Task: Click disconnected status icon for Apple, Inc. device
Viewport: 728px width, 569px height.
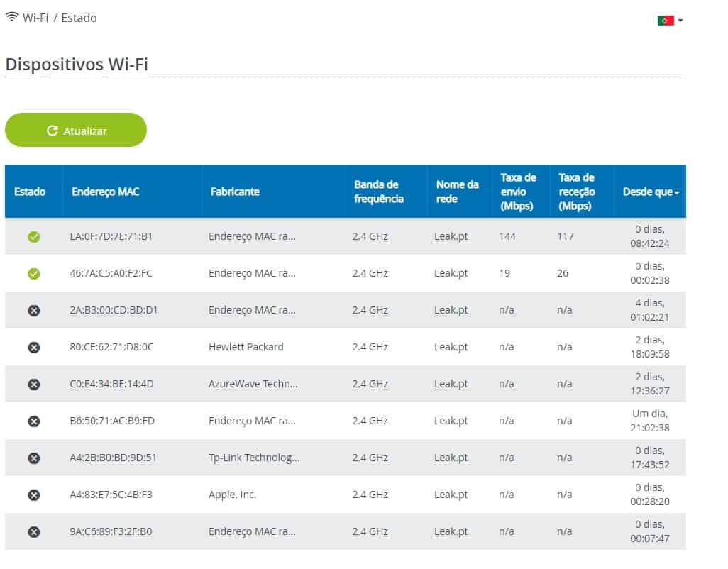Action: point(33,495)
